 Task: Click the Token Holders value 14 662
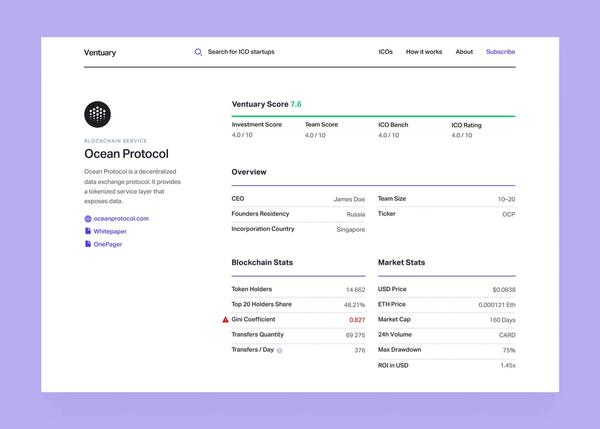coord(355,290)
